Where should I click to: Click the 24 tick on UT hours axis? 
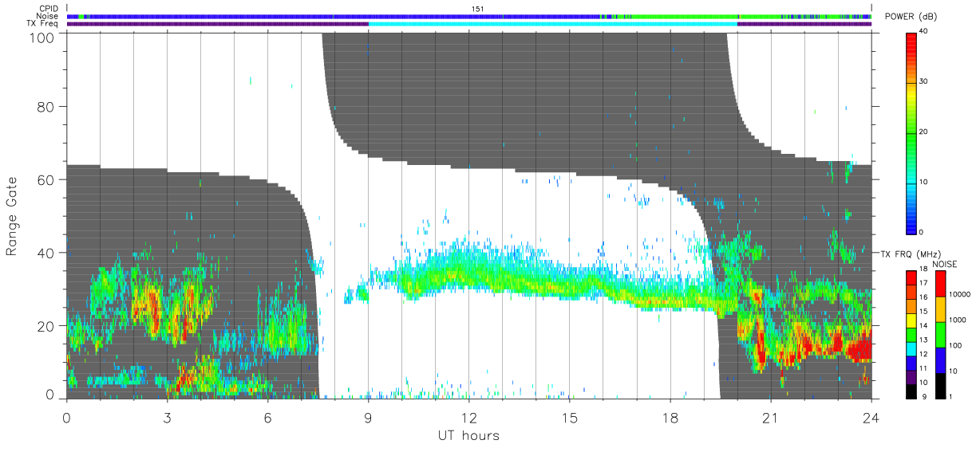point(871,416)
